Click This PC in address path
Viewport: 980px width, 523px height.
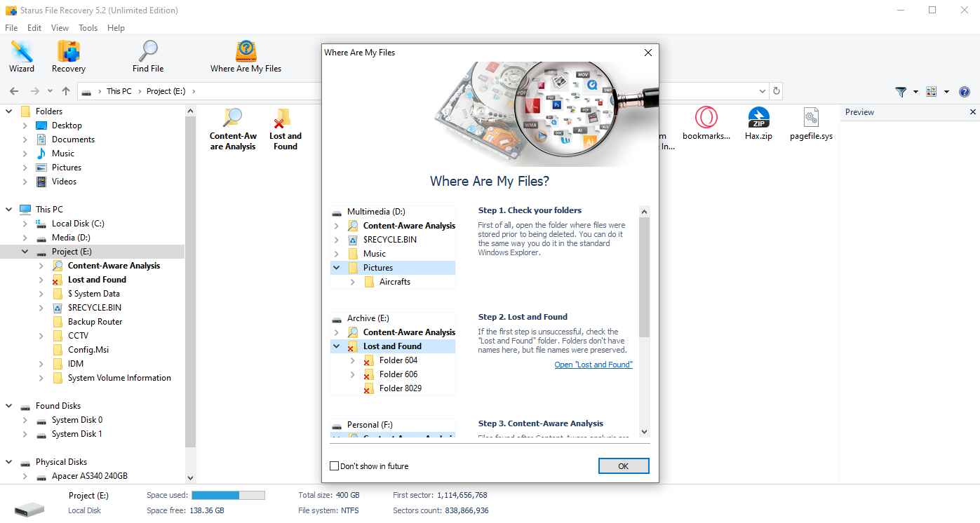pos(119,91)
